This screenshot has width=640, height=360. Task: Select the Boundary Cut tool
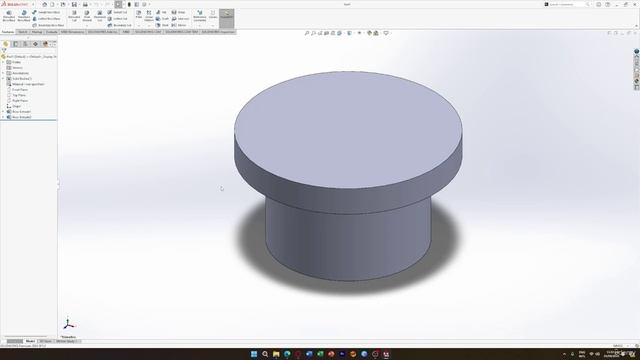coord(120,25)
